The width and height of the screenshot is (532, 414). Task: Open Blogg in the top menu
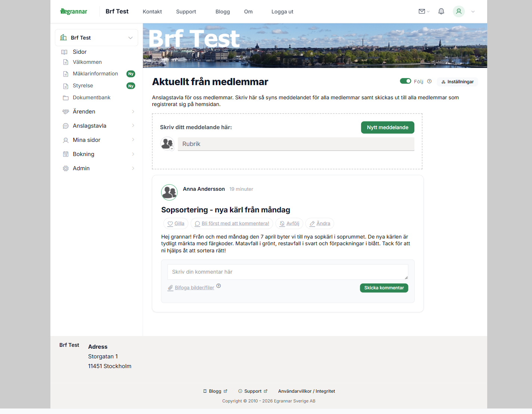click(223, 12)
